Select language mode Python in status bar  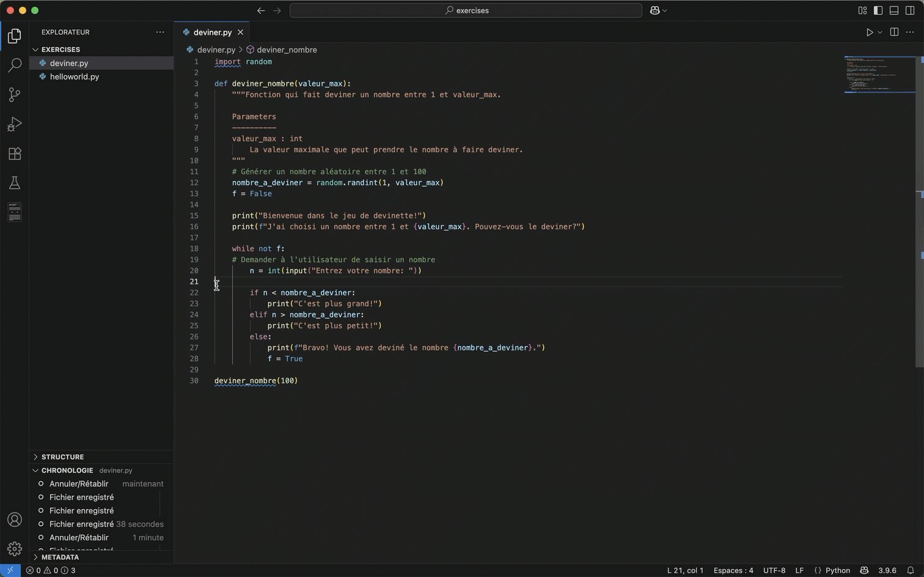838,570
